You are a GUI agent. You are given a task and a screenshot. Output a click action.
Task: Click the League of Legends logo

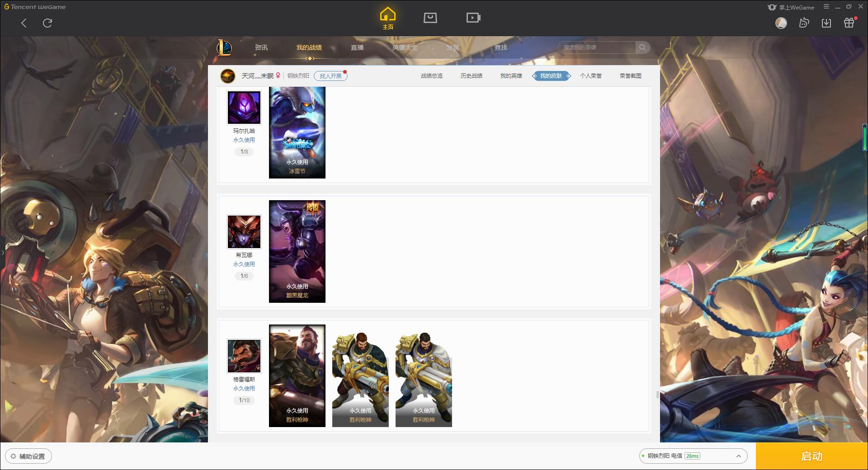(x=224, y=47)
